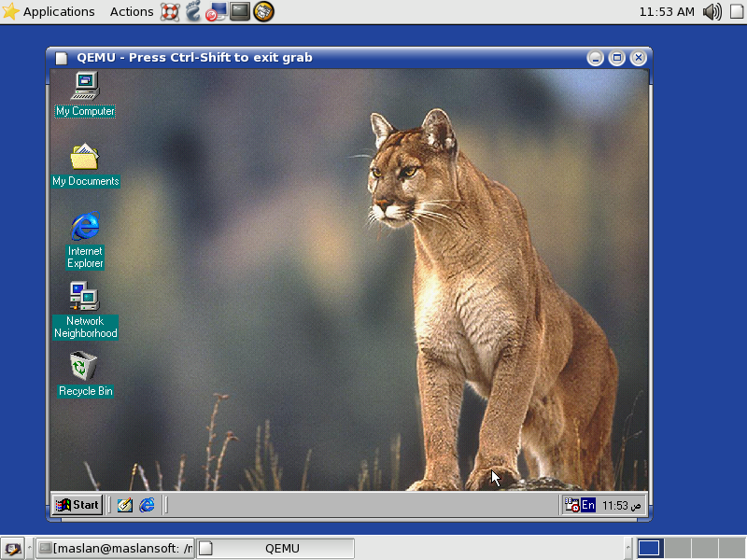Open the help lifebuoy icon in the top panel
Screen dimensions: 747x560
click(169, 12)
